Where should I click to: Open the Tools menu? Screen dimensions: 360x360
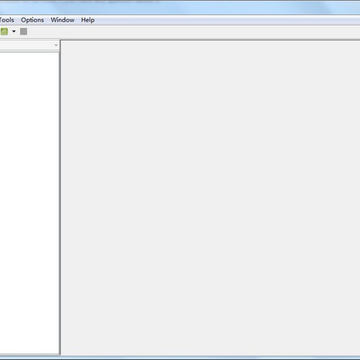click(x=7, y=20)
